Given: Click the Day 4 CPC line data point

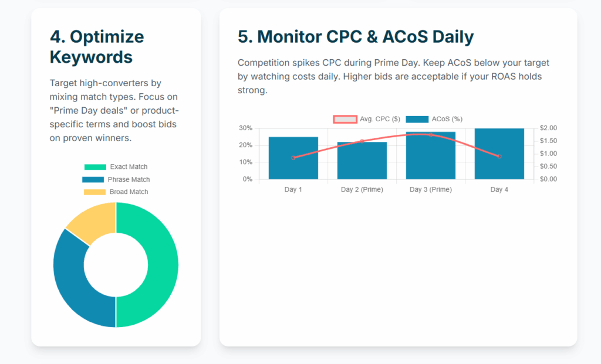Looking at the screenshot, I should point(499,157).
